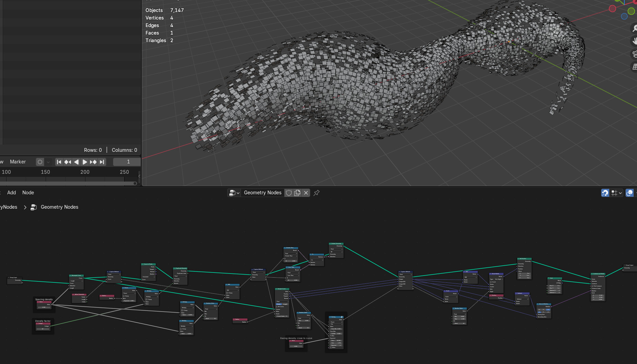Screen dimensions: 637x364
Task: Play the animation in reverse
Action: click(x=76, y=162)
